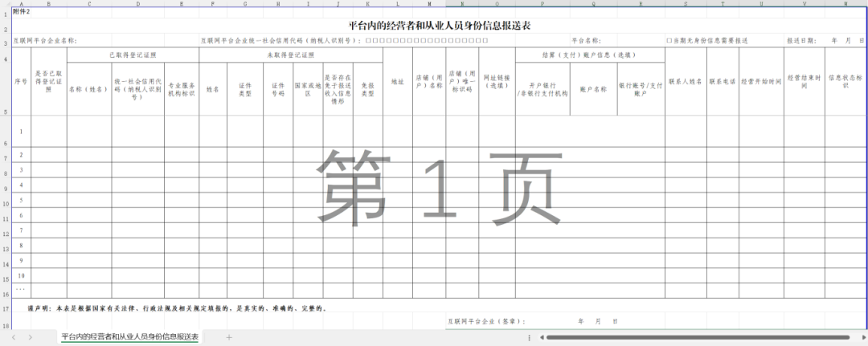Viewport: 868px width, 346px height.
Task: Select column A header
Action: pyautogui.click(x=22, y=3)
